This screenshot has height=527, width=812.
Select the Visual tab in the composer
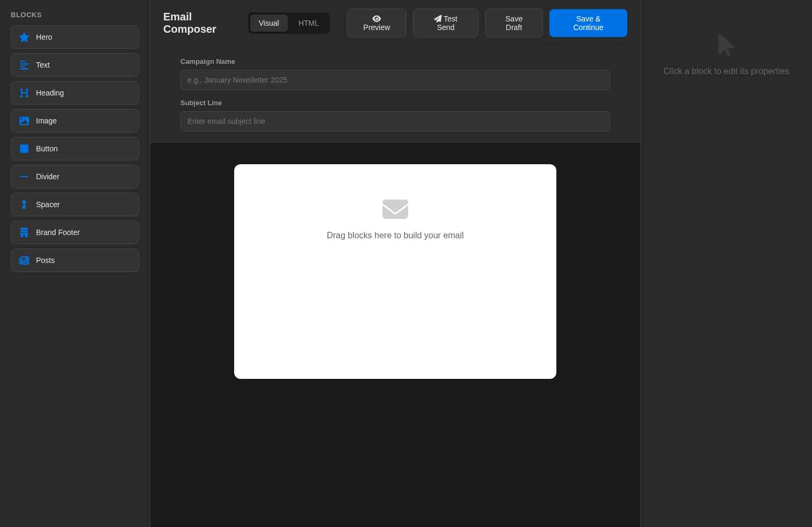pyautogui.click(x=269, y=23)
